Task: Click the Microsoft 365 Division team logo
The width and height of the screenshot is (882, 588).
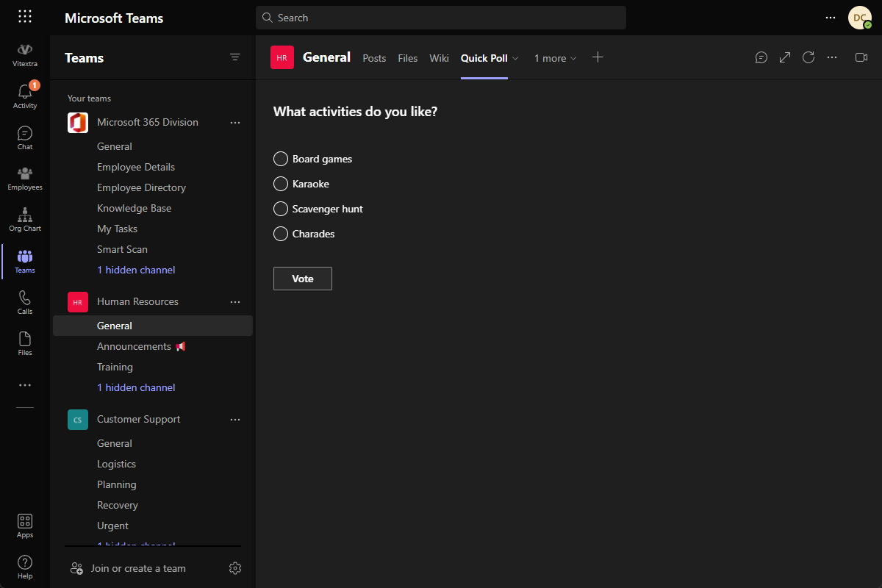Action: click(x=78, y=123)
